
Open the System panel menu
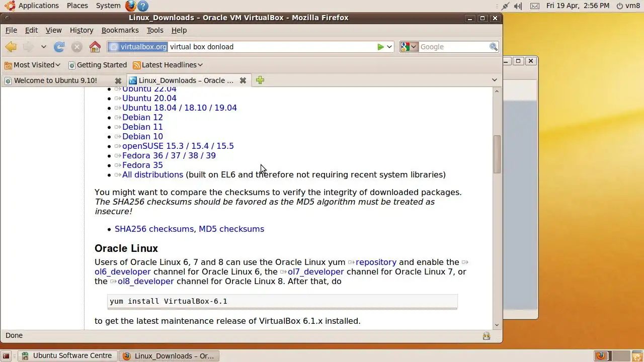108,6
